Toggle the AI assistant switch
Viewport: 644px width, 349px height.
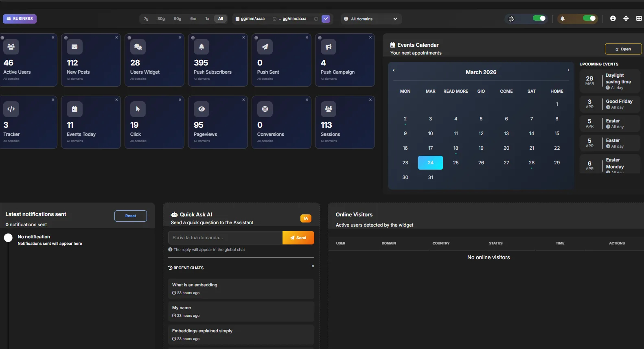tap(539, 18)
